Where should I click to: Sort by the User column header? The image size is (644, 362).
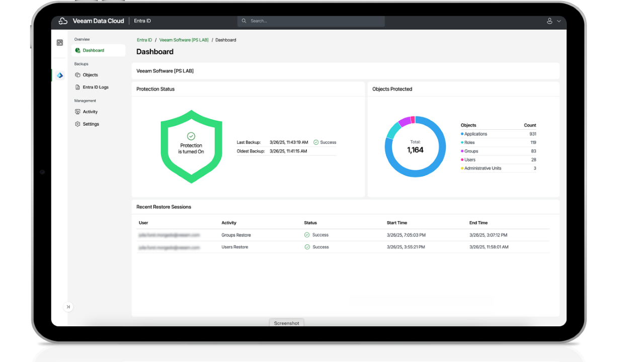coord(143,223)
